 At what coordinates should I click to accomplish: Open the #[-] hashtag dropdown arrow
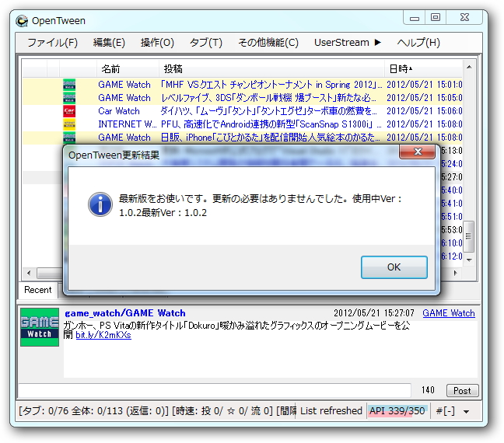pyautogui.click(x=467, y=411)
